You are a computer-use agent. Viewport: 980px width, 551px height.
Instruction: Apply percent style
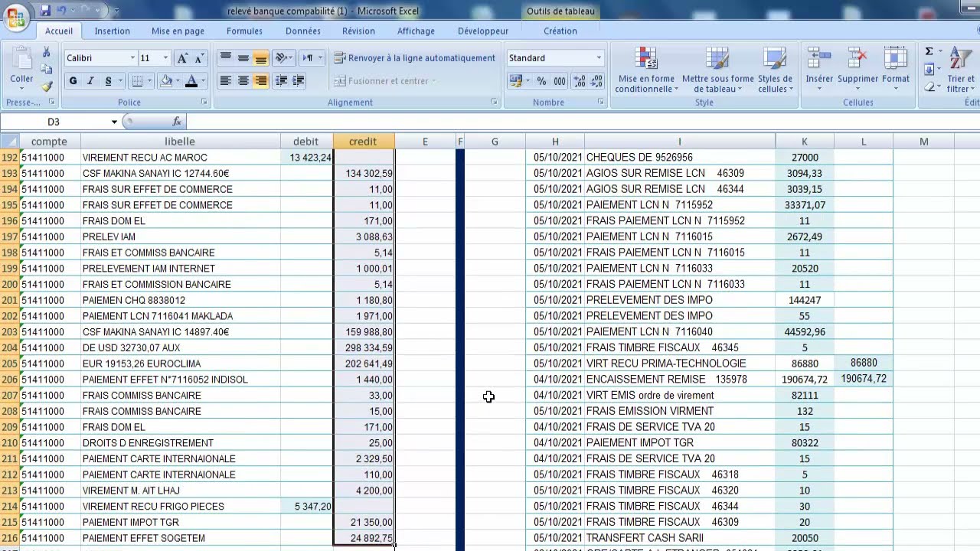541,81
